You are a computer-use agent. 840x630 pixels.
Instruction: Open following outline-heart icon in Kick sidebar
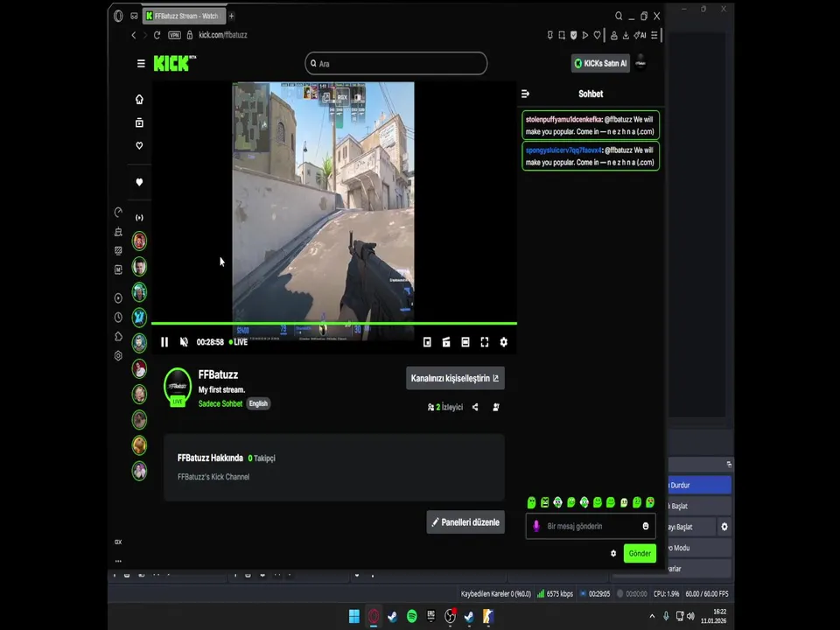pyautogui.click(x=139, y=145)
